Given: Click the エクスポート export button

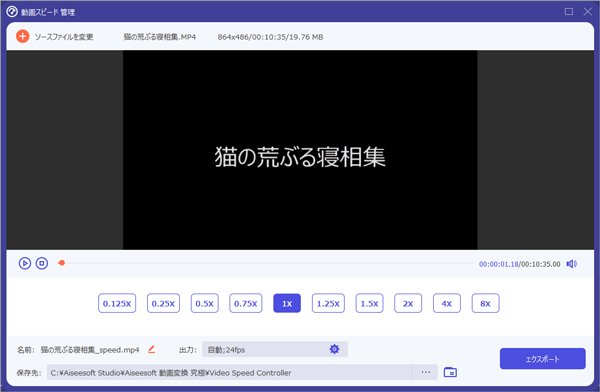Looking at the screenshot, I should 543,359.
